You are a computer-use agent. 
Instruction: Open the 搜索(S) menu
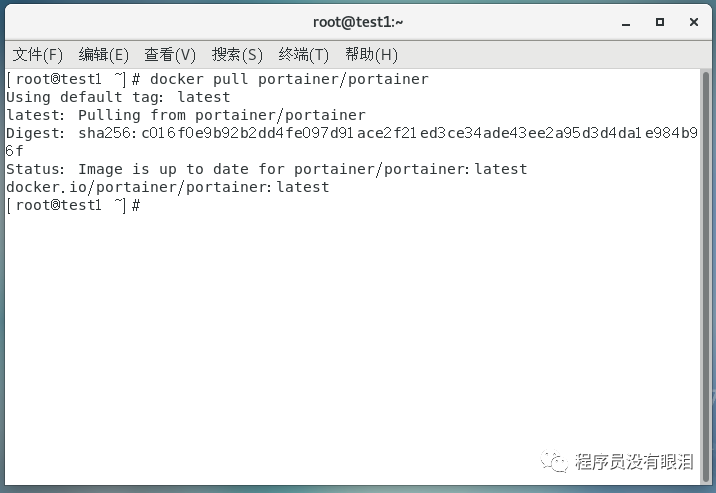pos(237,55)
